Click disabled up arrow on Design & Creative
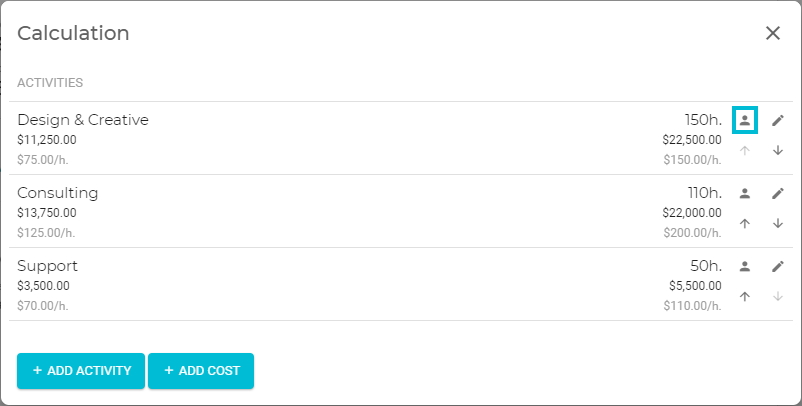The image size is (802, 406). (x=745, y=150)
